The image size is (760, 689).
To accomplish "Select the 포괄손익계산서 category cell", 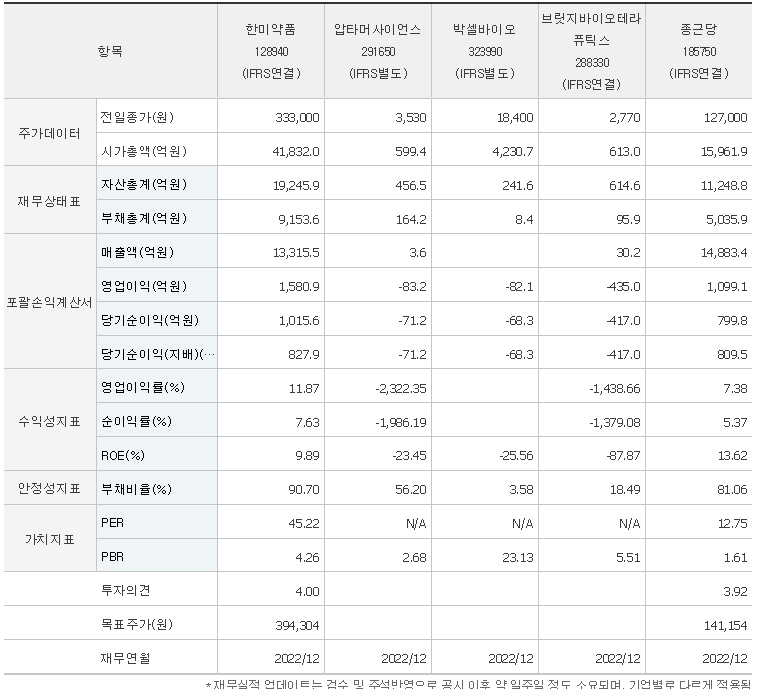I will pos(49,303).
